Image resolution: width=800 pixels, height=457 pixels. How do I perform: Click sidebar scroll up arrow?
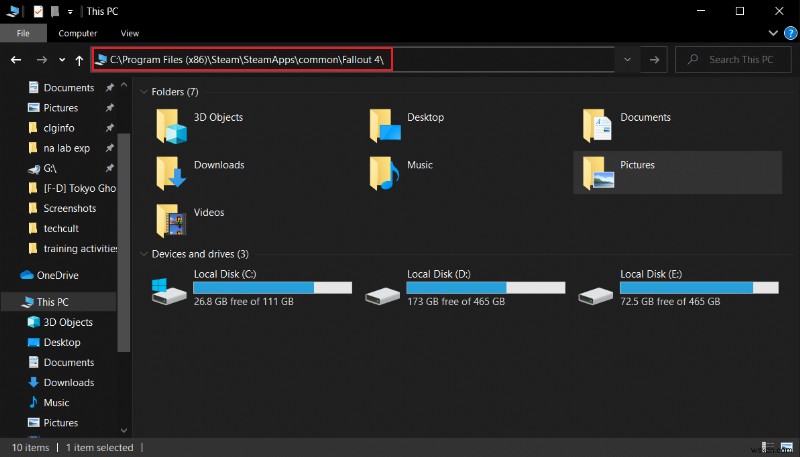coord(124,86)
